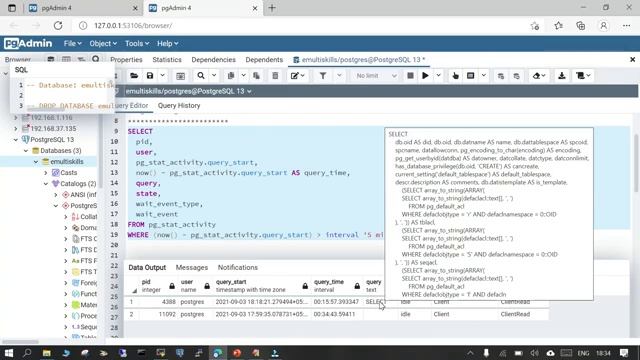Switch to the Statistics tab

coord(167,60)
